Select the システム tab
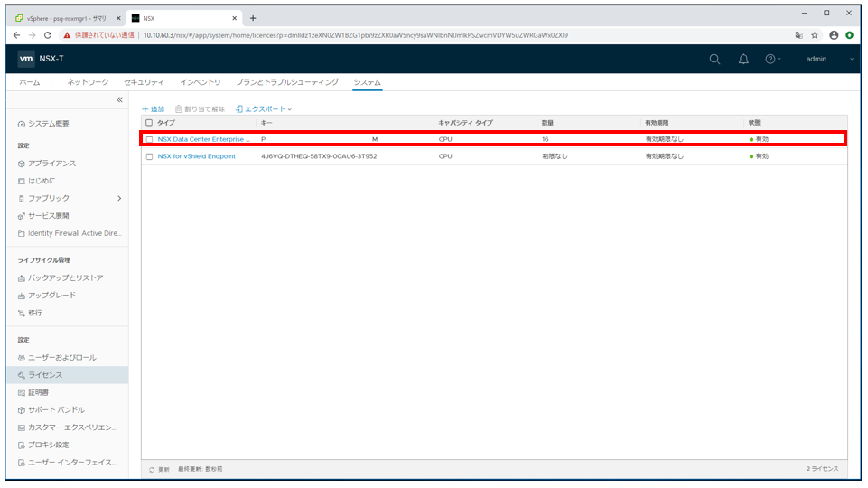868x488 pixels. click(367, 82)
